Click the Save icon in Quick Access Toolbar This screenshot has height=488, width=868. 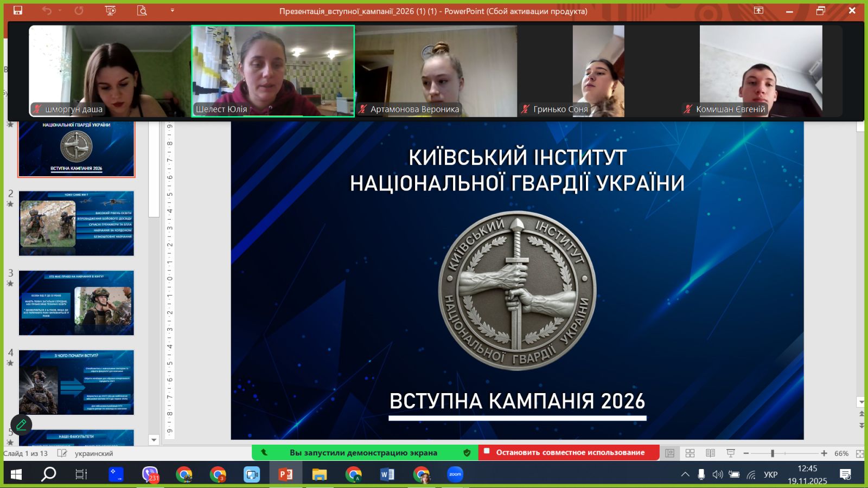[18, 10]
